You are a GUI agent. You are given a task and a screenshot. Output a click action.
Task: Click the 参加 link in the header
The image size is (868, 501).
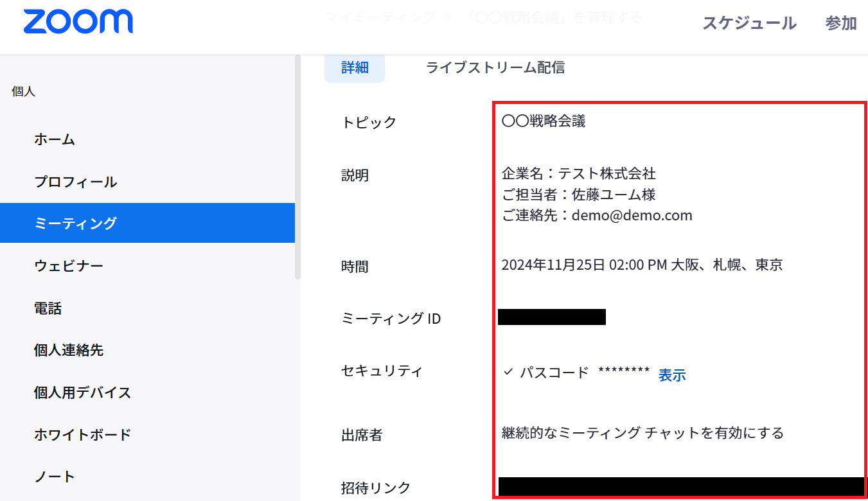point(841,23)
